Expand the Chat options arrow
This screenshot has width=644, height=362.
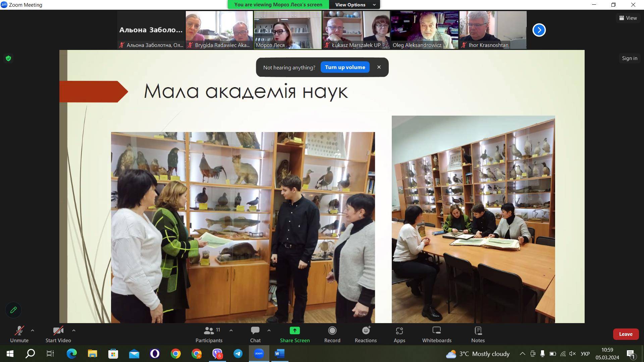click(269, 330)
